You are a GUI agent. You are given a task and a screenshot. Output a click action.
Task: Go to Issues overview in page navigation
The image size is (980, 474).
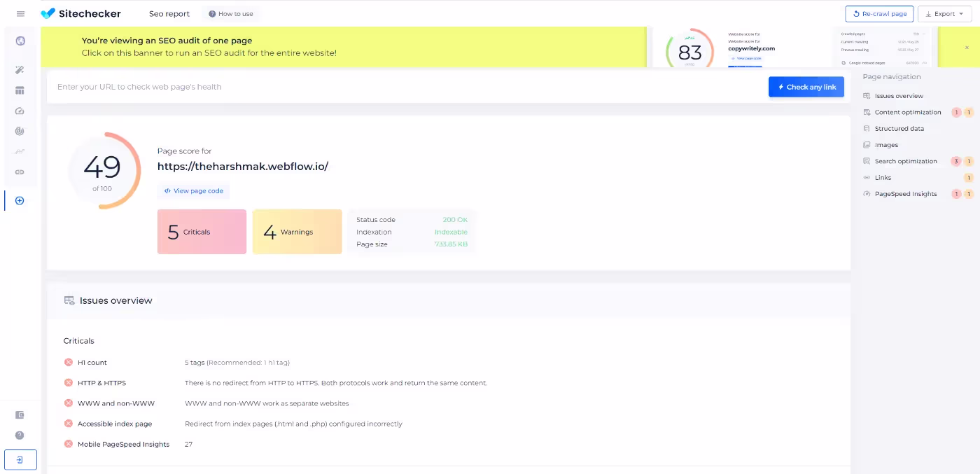(x=899, y=96)
